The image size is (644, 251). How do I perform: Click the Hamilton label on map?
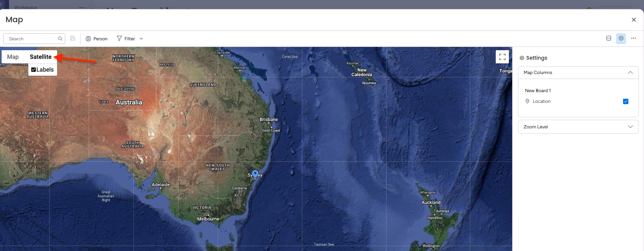tap(435, 217)
